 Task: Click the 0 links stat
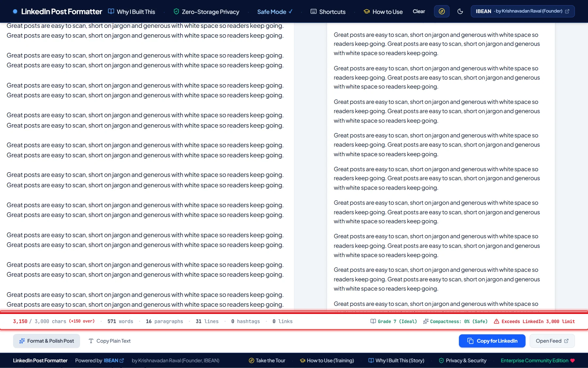[283, 321]
